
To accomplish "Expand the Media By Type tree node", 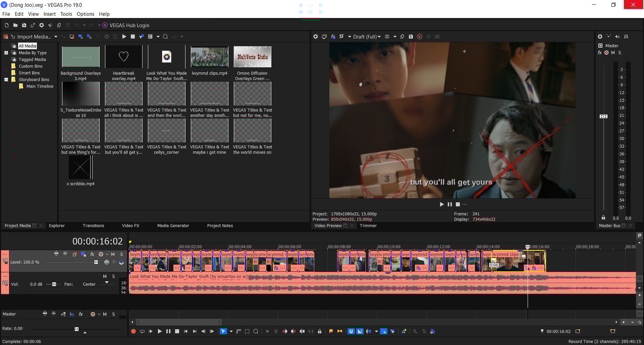I will pyautogui.click(x=6, y=53).
